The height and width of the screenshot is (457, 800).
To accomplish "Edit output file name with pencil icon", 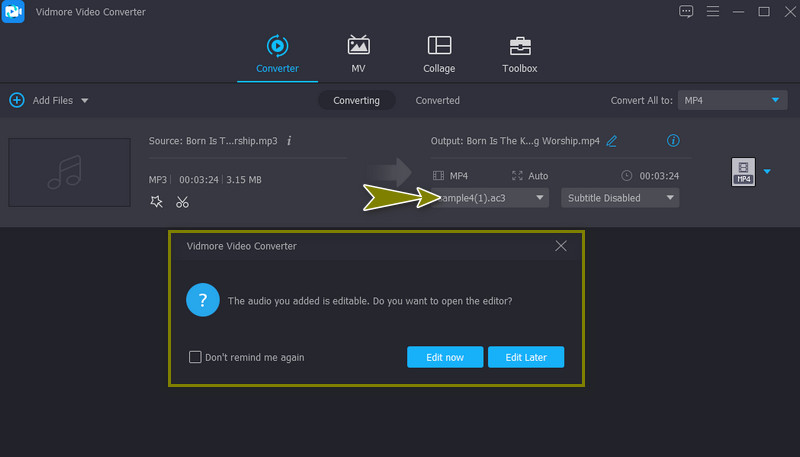I will (x=612, y=141).
